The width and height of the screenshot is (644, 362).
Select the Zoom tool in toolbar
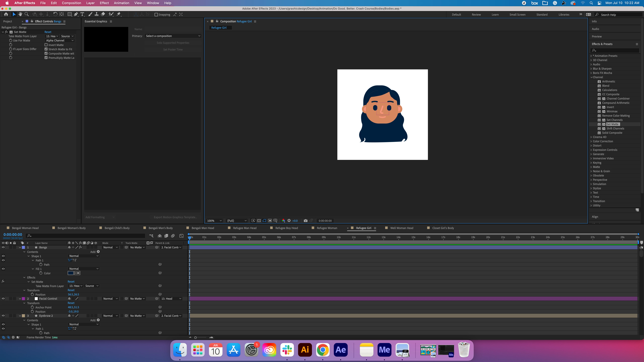coord(27,14)
